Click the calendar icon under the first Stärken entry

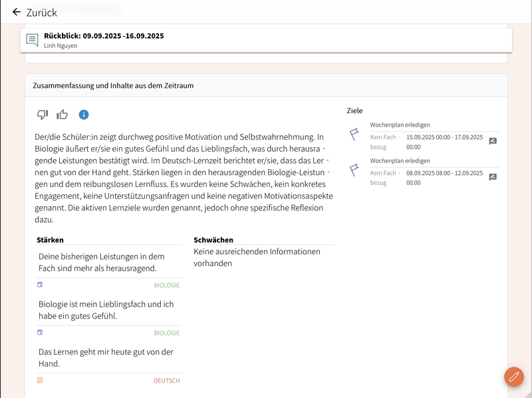click(x=39, y=284)
